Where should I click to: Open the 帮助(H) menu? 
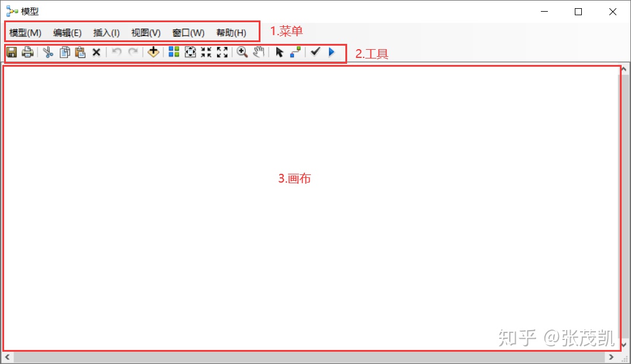[231, 33]
